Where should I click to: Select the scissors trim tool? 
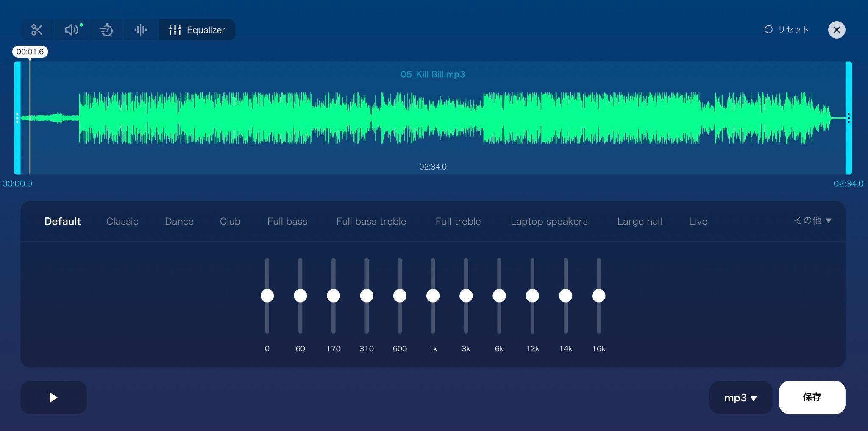pyautogui.click(x=37, y=30)
